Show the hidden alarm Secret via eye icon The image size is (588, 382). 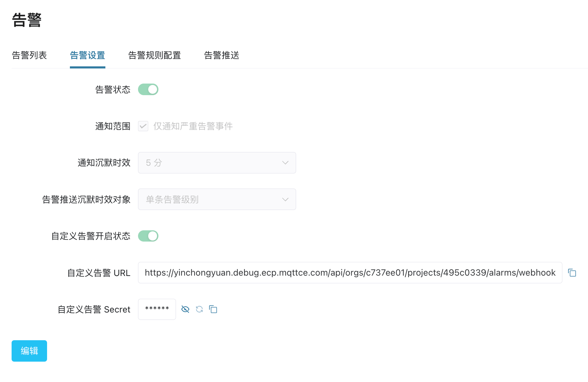[x=185, y=309]
